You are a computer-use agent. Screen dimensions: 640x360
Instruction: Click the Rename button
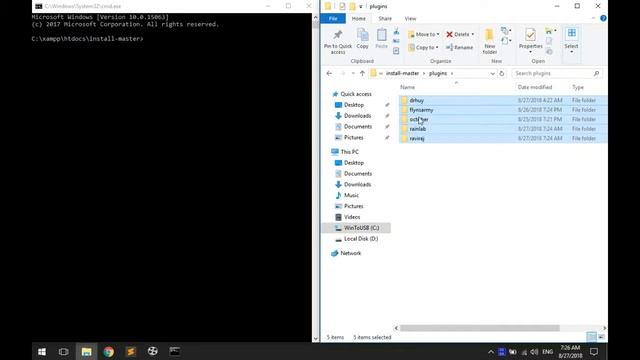[x=459, y=47]
